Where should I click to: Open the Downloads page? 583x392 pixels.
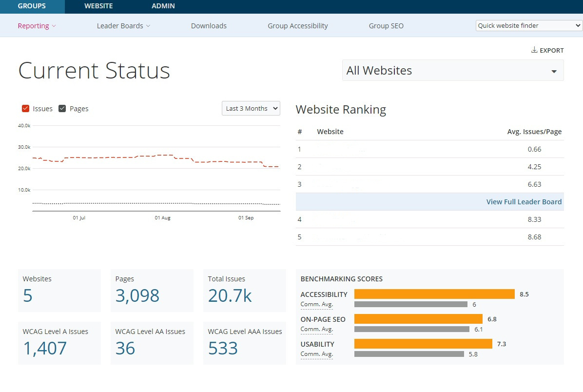(209, 26)
